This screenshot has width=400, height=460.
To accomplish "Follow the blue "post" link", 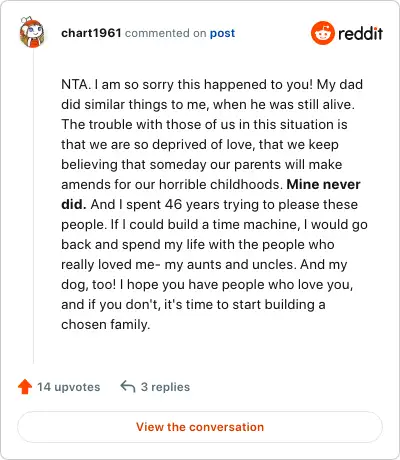I will [x=222, y=33].
